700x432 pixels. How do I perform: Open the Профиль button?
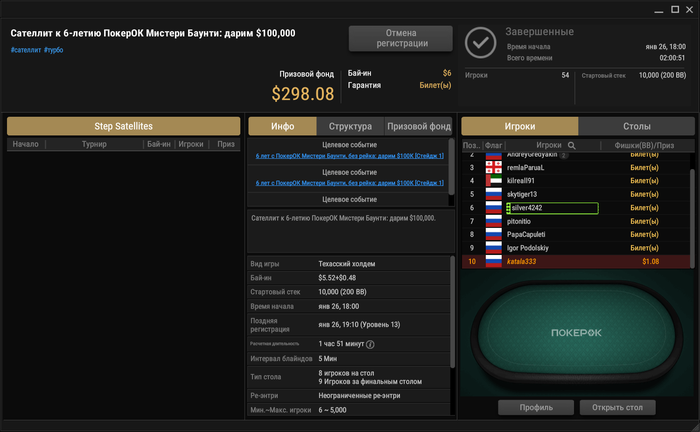point(536,407)
